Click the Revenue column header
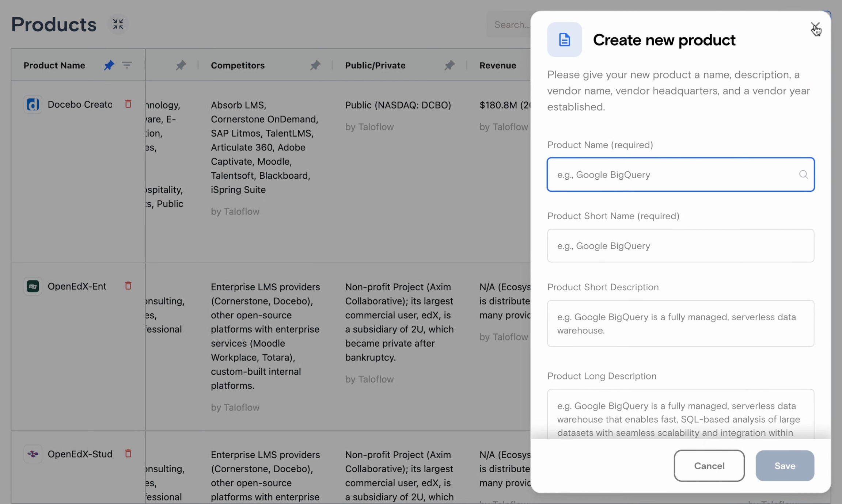 (498, 65)
